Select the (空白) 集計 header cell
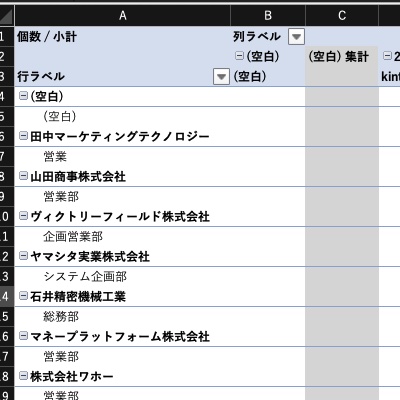Screen dimensions: 400x400 pos(342,57)
